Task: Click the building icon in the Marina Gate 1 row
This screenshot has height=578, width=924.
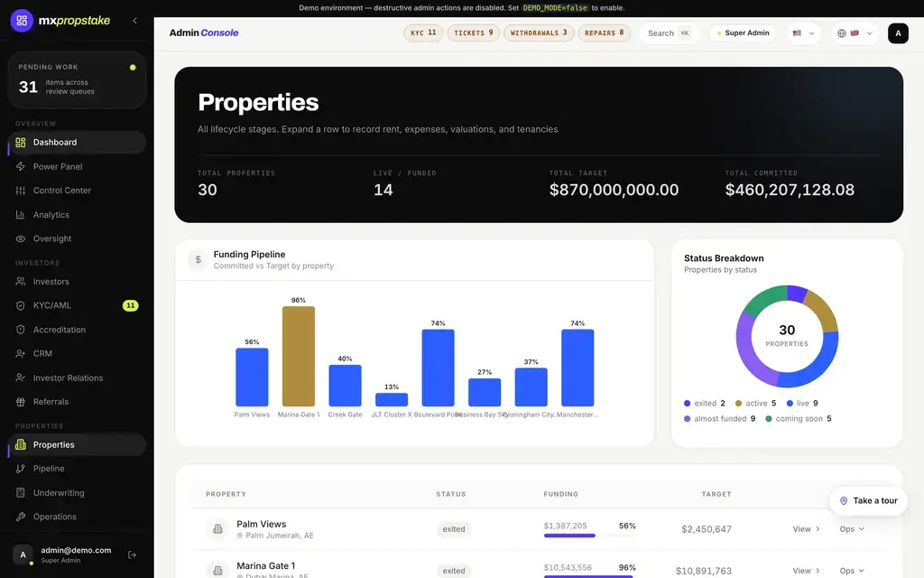Action: tap(217, 570)
